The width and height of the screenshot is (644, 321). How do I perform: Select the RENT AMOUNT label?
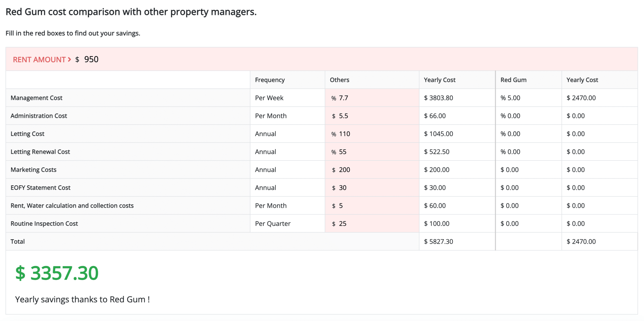[39, 60]
